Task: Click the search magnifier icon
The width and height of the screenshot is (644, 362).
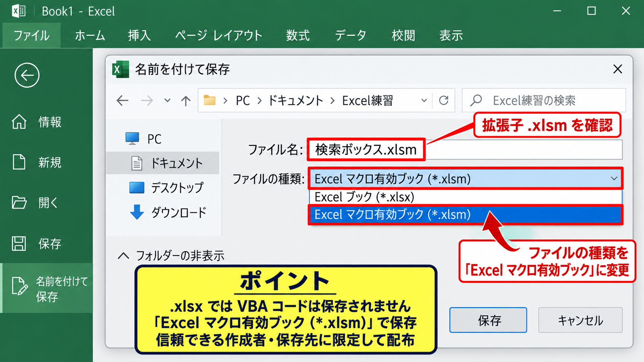Action: [x=476, y=100]
